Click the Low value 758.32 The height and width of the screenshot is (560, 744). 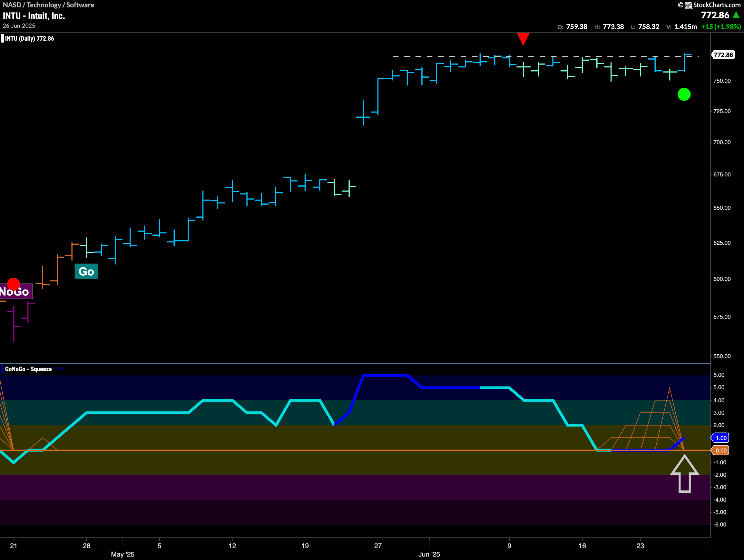click(x=648, y=26)
